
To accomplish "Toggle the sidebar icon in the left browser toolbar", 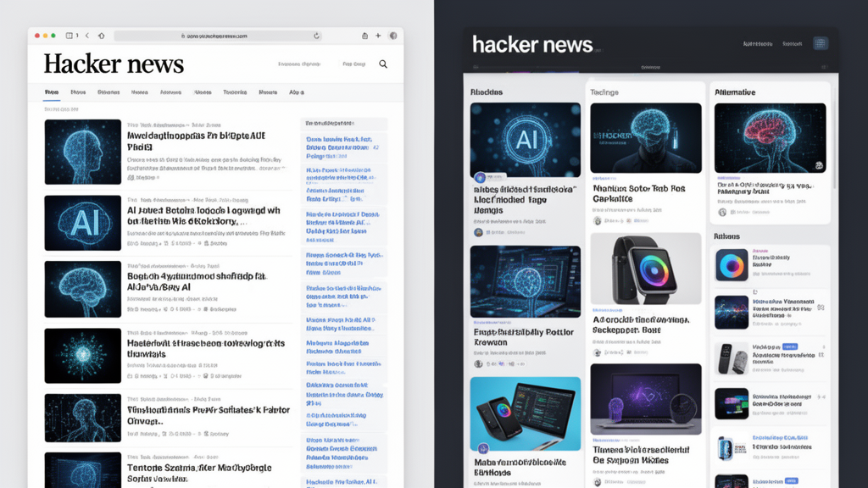I will [70, 36].
